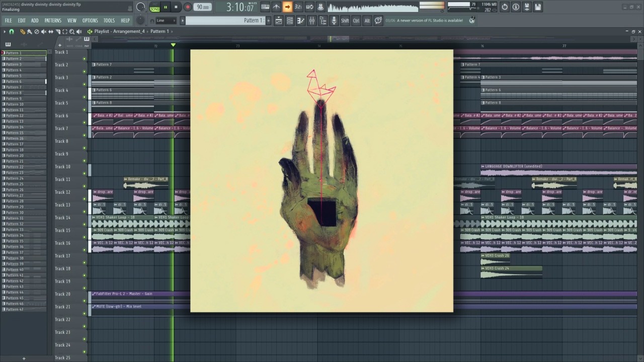Select the Paint brush tool
The height and width of the screenshot is (362, 644).
coord(30,32)
